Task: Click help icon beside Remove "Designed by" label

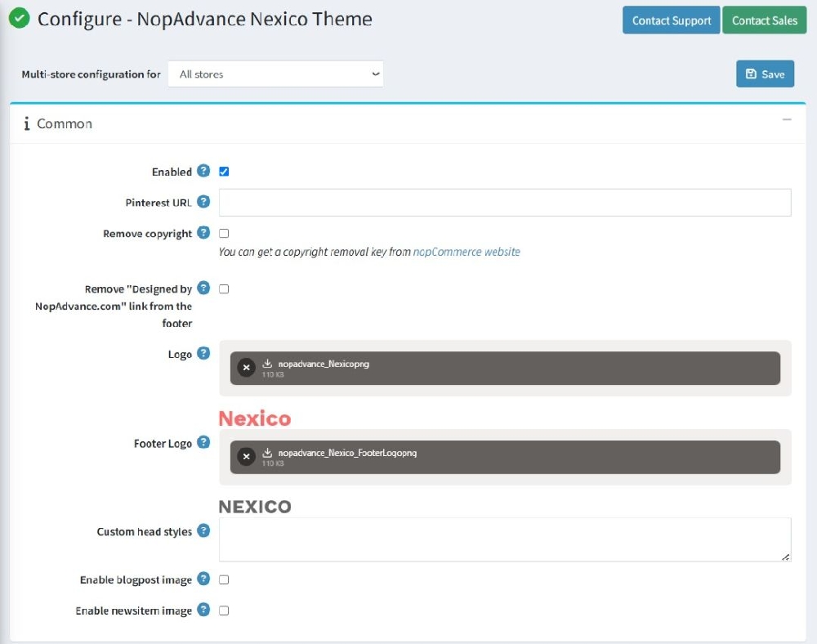Action: [203, 288]
